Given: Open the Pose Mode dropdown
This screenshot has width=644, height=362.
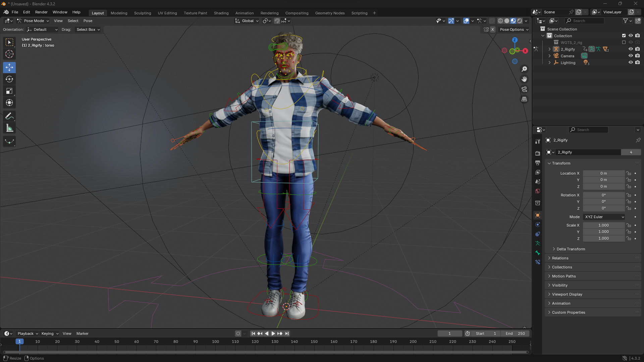Looking at the screenshot, I should tap(33, 21).
